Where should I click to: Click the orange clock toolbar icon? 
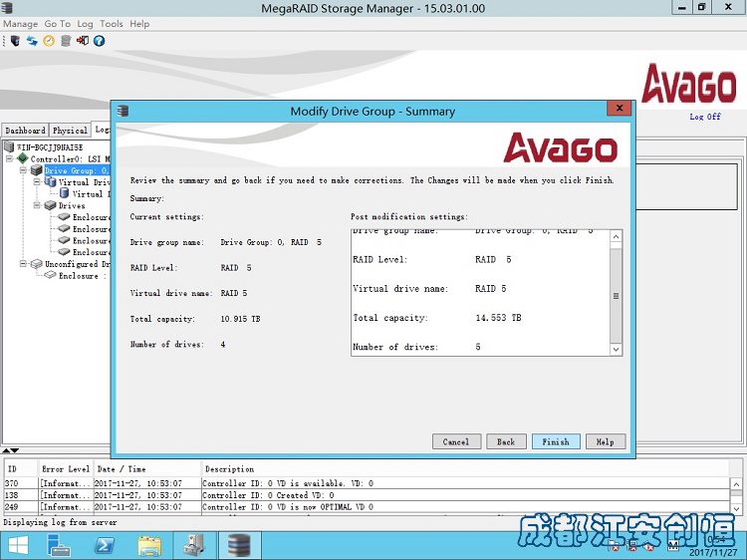pos(49,41)
